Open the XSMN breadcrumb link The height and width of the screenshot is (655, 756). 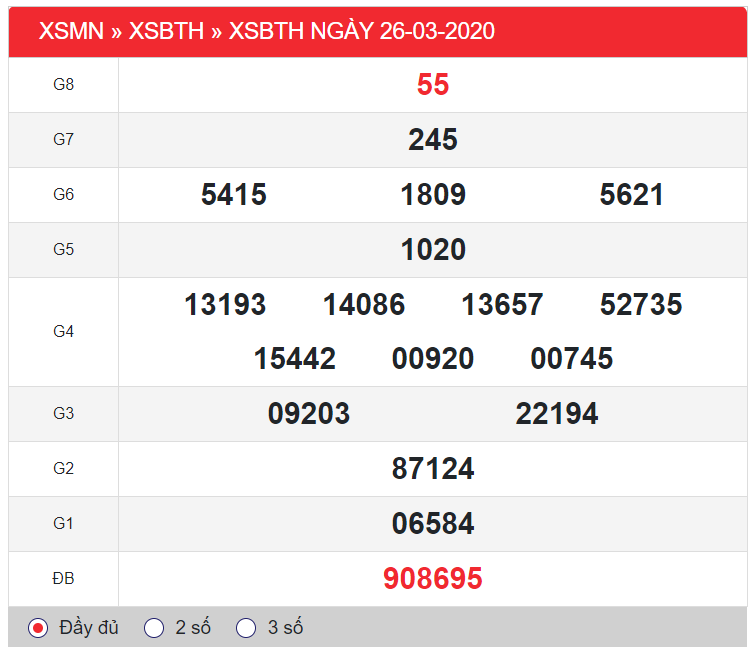coord(71,31)
